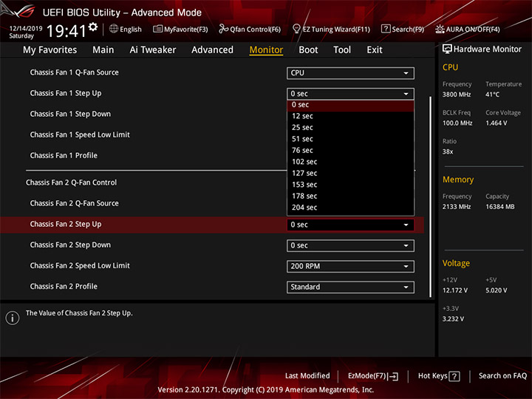Click the Last Modified button
The height and width of the screenshot is (399, 532).
click(307, 376)
